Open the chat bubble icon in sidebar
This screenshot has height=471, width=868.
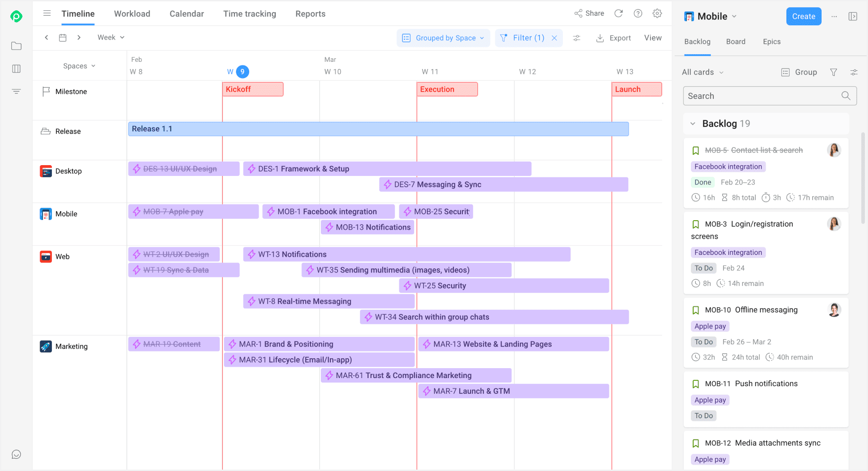16,454
